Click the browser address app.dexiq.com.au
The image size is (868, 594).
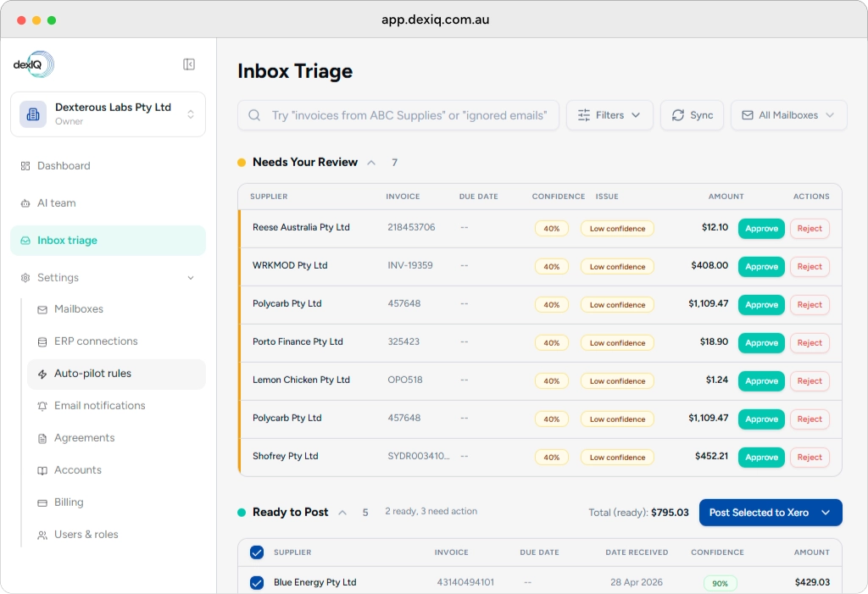pos(435,20)
